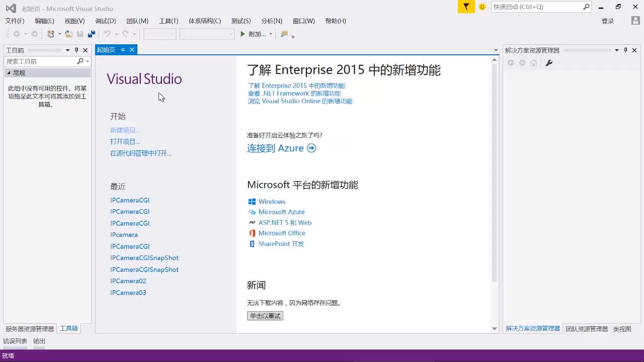Open the 文件(F) menu
The width and height of the screenshot is (644, 362).
(x=15, y=21)
